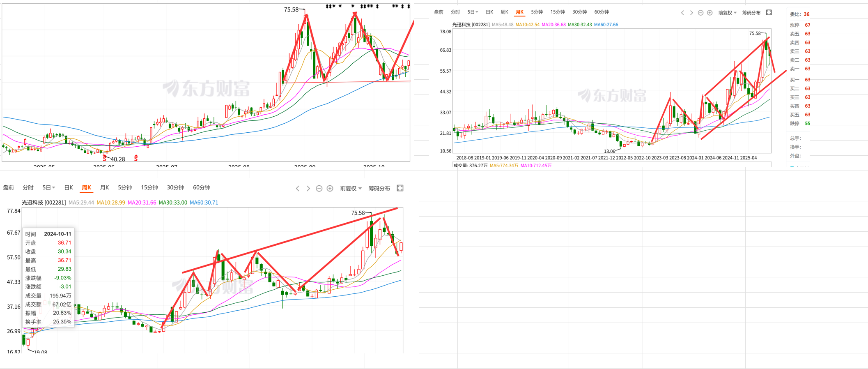Select 30分钟 tab in weekly chart toolbar
Screen dimensions: 868x369
(x=175, y=188)
